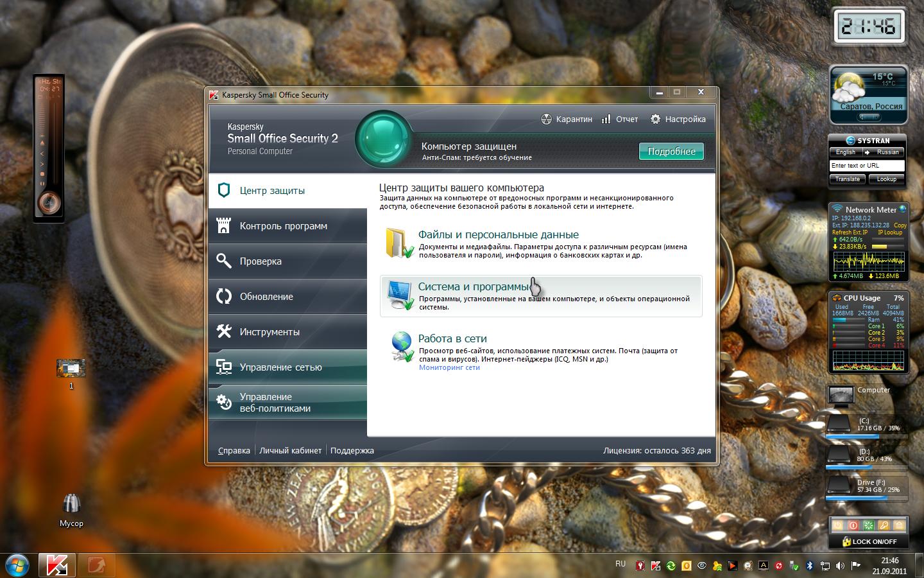Click the taskbar date and time
This screenshot has width=924, height=578.
coord(889,566)
